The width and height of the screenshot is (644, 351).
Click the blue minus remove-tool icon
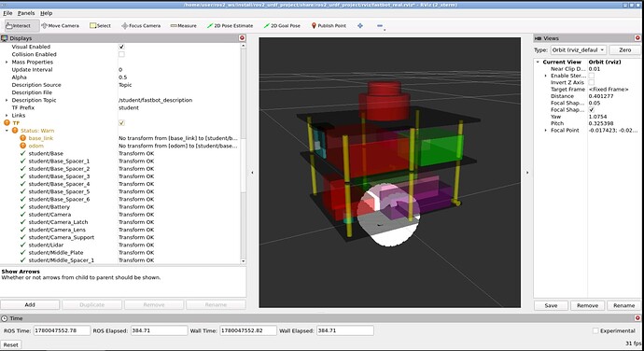pyautogui.click(x=380, y=25)
